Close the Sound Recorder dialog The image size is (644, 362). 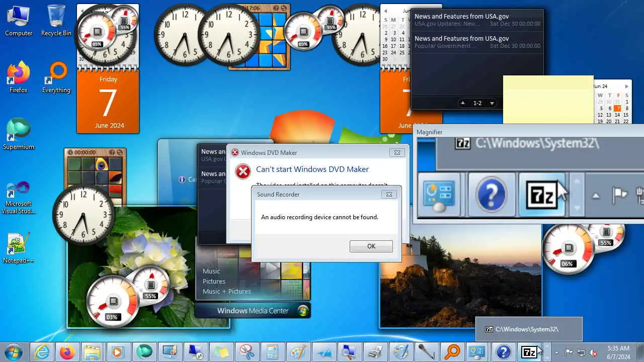pos(388,194)
